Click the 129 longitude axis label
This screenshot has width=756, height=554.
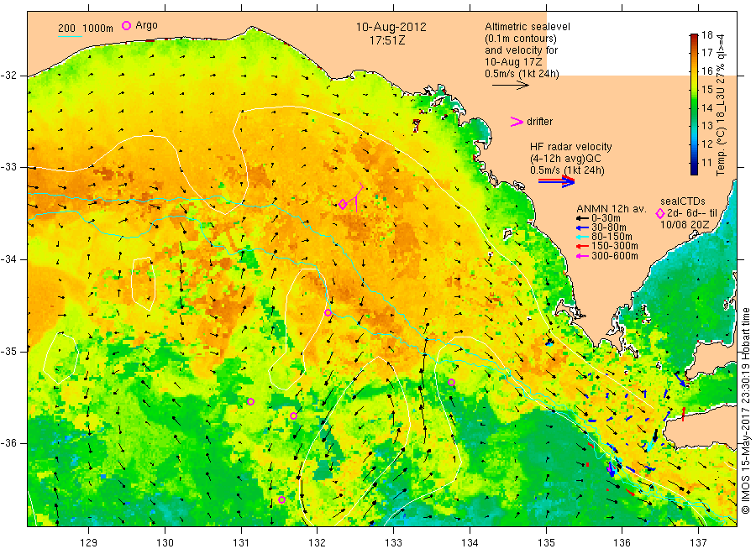(x=89, y=543)
